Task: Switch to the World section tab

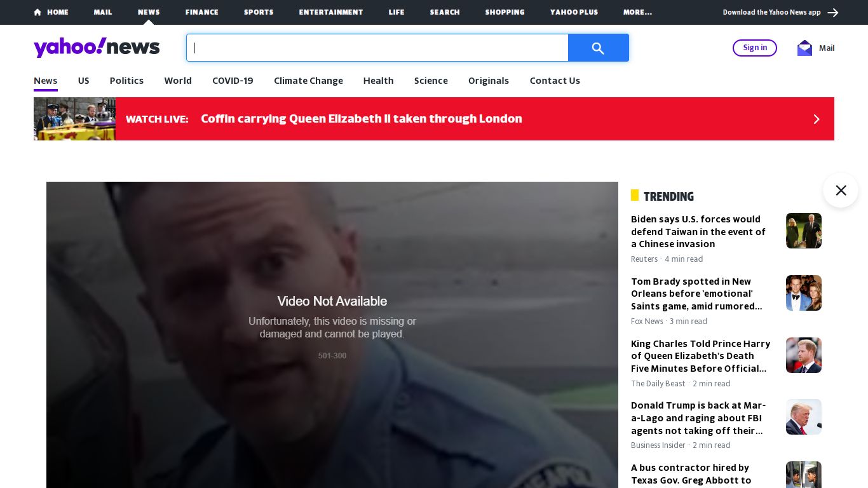Action: [x=178, y=81]
